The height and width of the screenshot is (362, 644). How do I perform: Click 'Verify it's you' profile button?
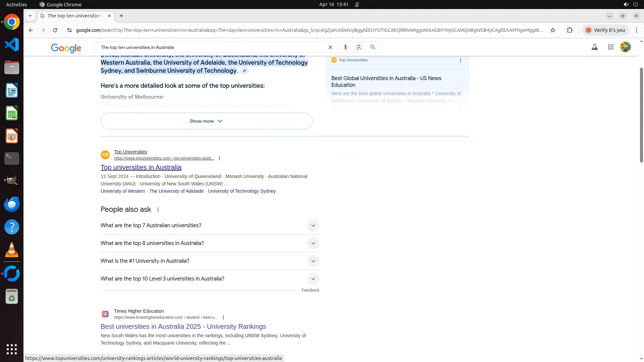click(x=605, y=30)
